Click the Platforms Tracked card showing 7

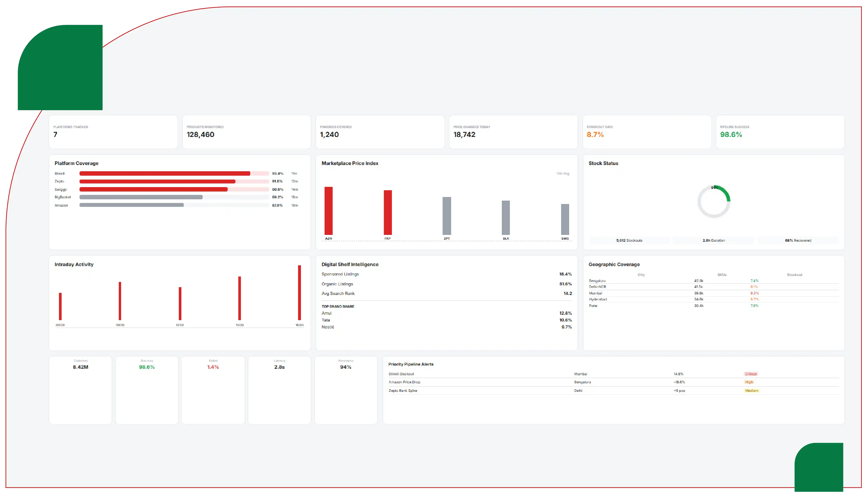(x=113, y=132)
